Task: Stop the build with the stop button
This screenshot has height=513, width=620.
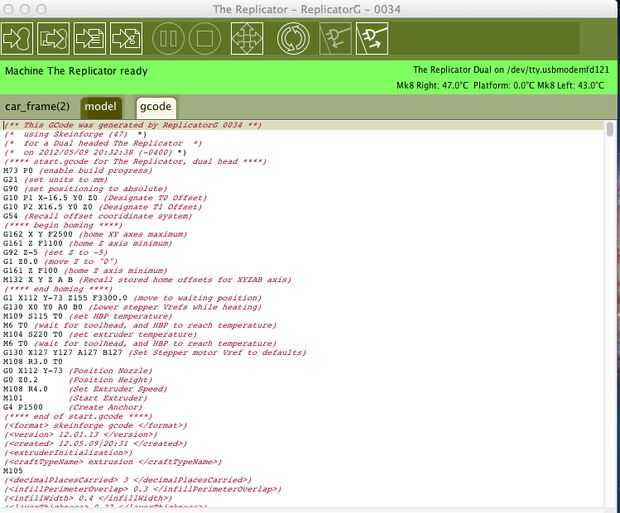Action: 205,38
